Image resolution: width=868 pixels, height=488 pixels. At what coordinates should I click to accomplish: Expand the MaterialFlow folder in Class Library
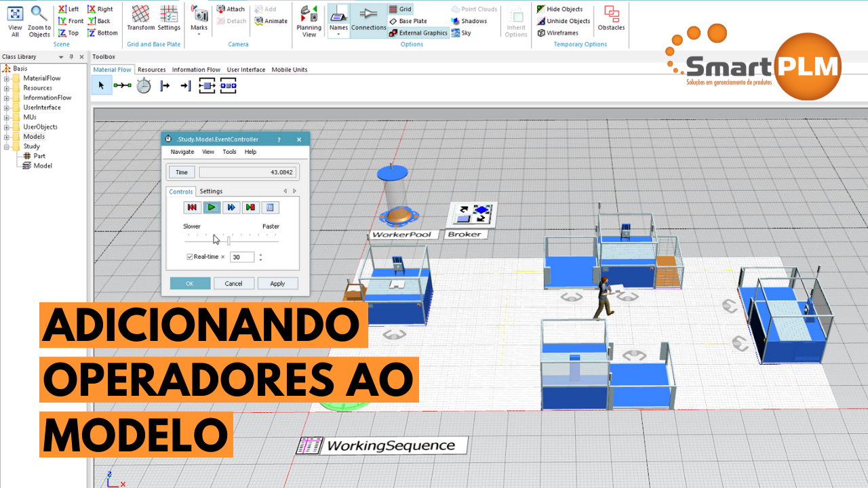coord(7,79)
